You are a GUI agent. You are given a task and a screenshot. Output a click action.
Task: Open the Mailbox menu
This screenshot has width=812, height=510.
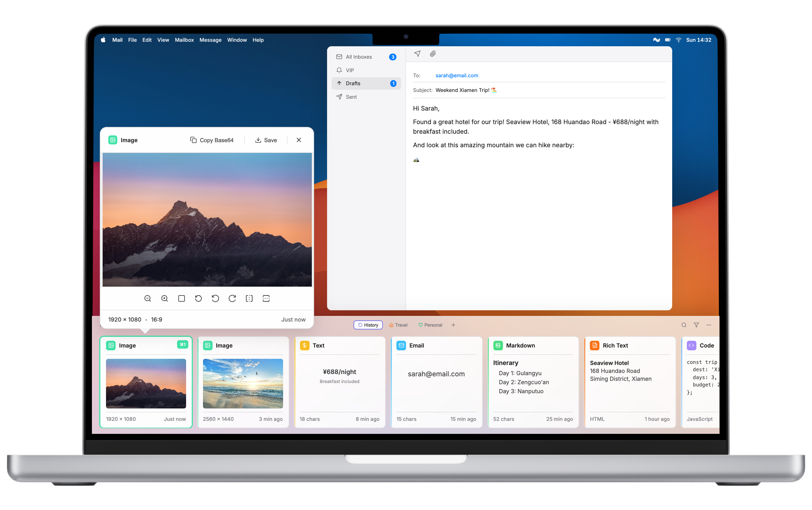click(x=184, y=40)
